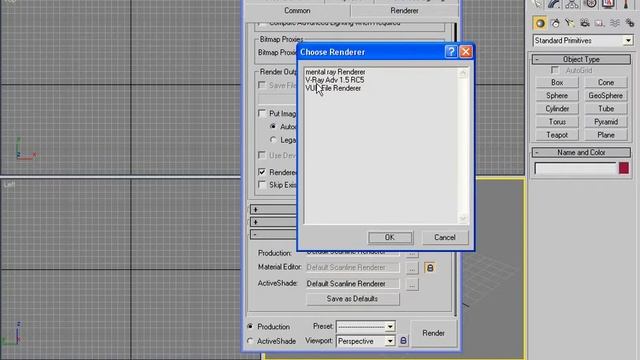Image resolution: width=640 pixels, height=360 pixels.
Task: Click the renderer list scrollbar up arrow
Action: [x=463, y=73]
